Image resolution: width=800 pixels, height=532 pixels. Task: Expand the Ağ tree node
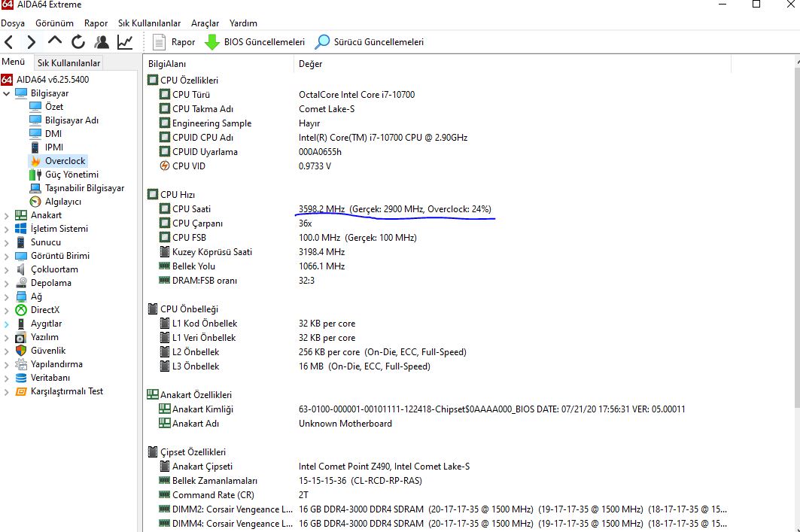tap(6, 297)
